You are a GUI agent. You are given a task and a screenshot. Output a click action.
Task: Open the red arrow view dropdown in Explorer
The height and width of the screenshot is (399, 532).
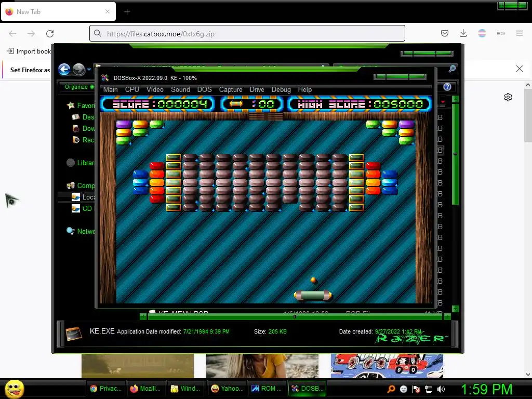click(443, 102)
